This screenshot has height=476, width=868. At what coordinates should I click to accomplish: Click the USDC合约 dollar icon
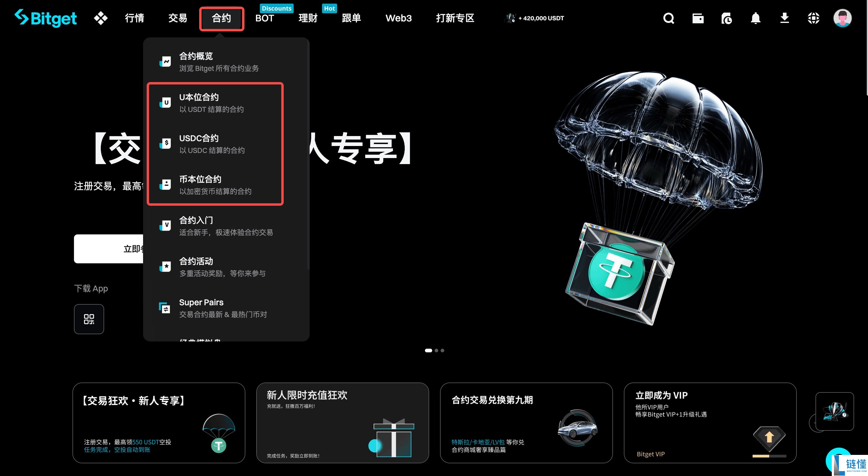point(165,144)
